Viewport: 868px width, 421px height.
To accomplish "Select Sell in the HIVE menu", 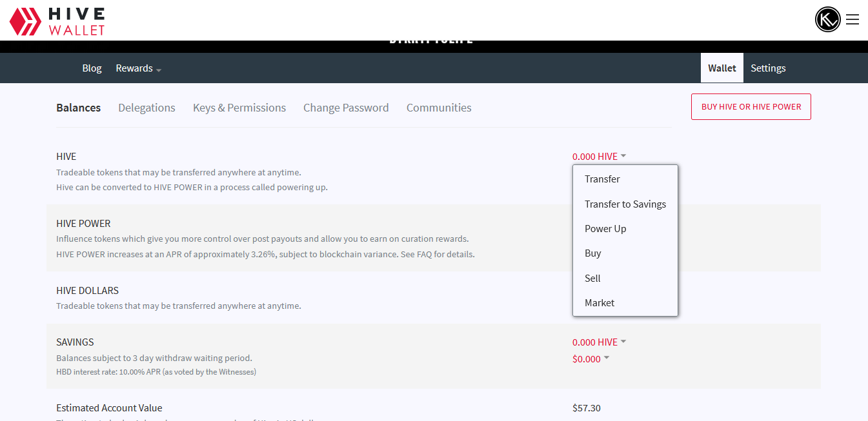I will [592, 279].
